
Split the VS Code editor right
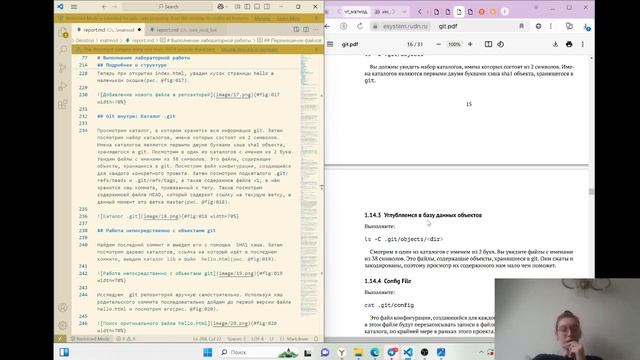click(306, 29)
